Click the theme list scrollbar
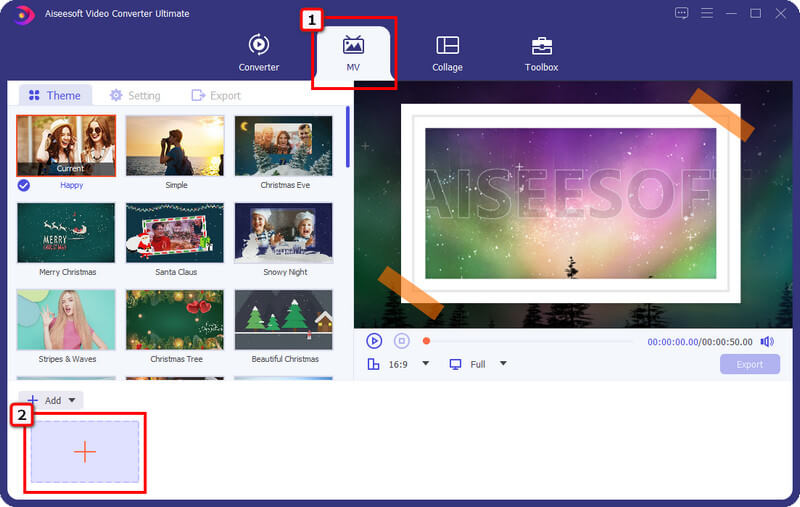The height and width of the screenshot is (507, 800). [347, 137]
